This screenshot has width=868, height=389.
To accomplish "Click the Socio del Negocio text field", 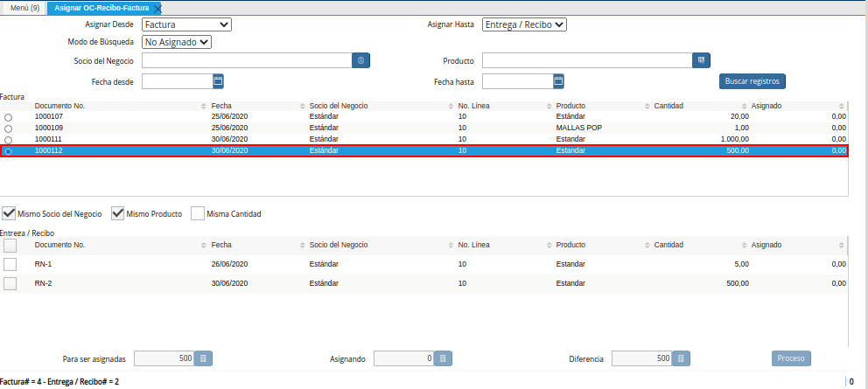I will 247,60.
